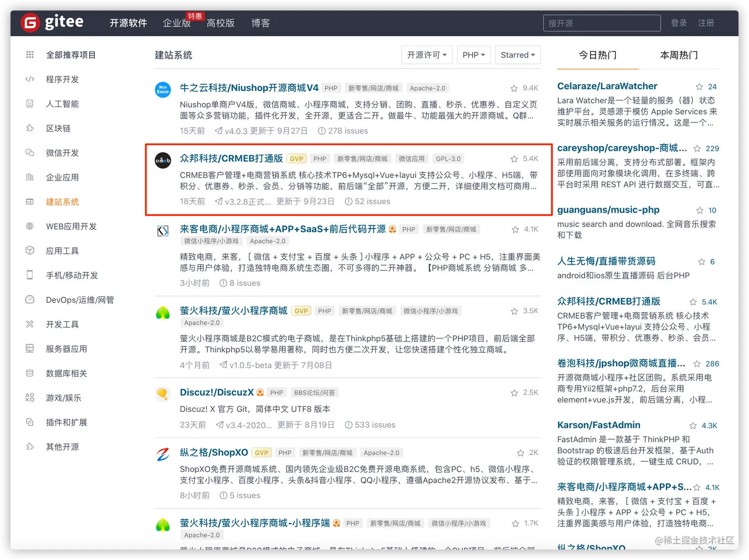
Task: Click the 登录 link
Action: [x=679, y=23]
